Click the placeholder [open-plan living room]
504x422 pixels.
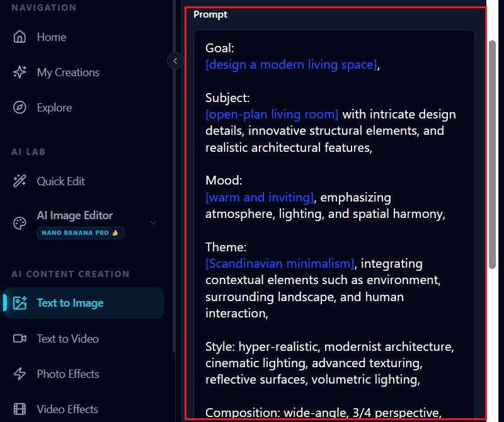pyautogui.click(x=272, y=115)
